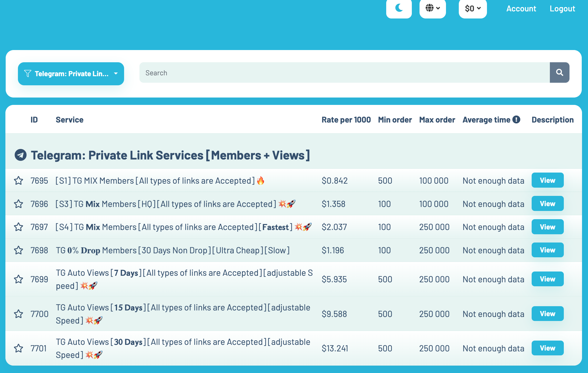588x373 pixels.
Task: View description for service 7699
Action: pyautogui.click(x=548, y=279)
